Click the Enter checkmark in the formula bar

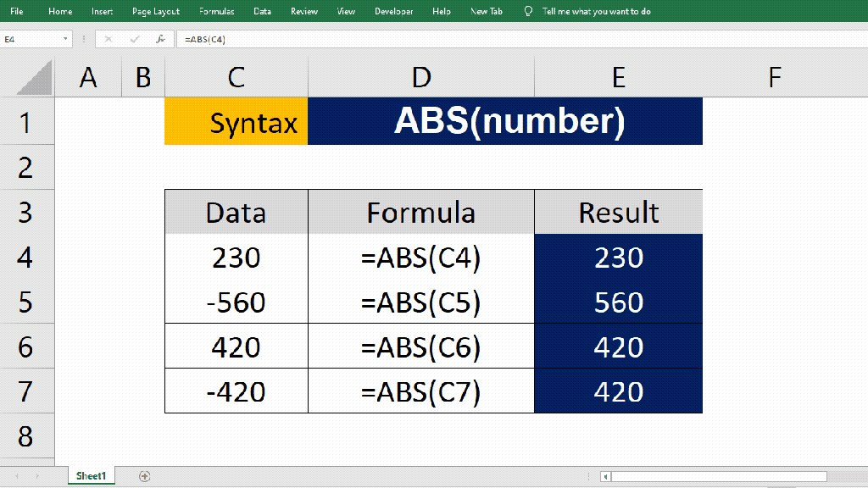point(135,38)
